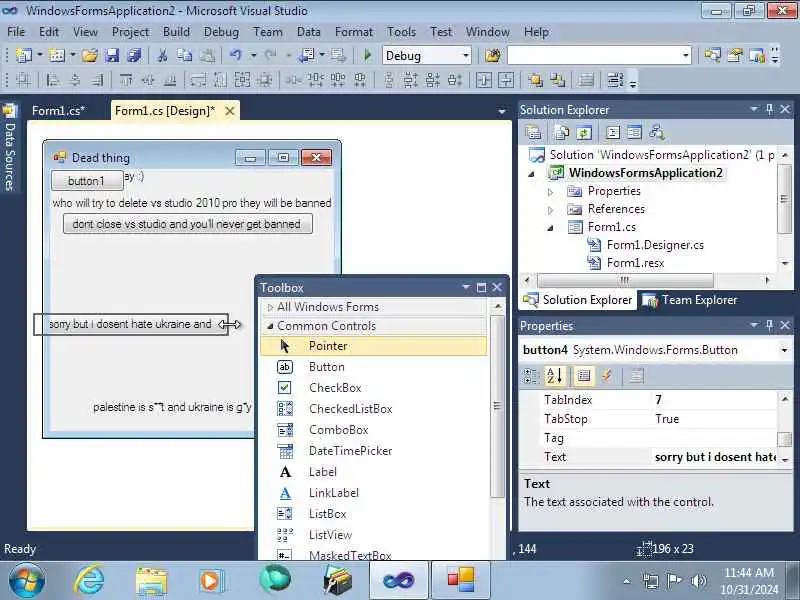Open dropdown arrow beside the Undo button

coord(253,55)
